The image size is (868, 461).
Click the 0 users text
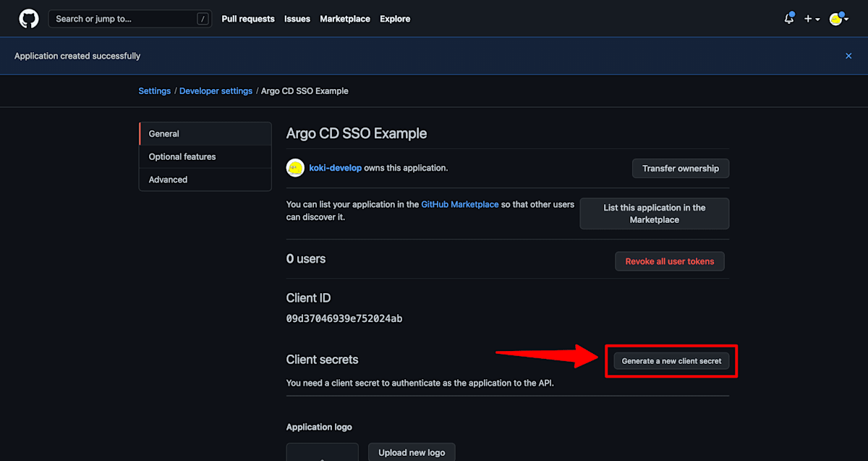(306, 259)
